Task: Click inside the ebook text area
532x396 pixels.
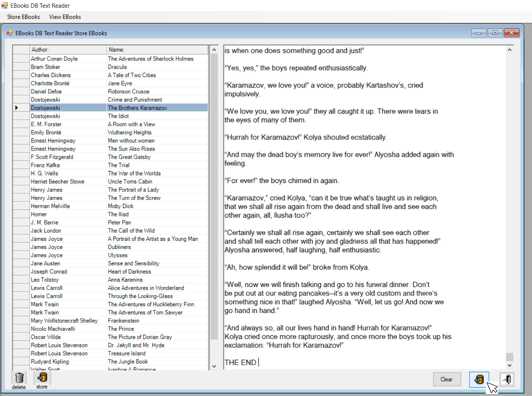Action: click(x=364, y=207)
